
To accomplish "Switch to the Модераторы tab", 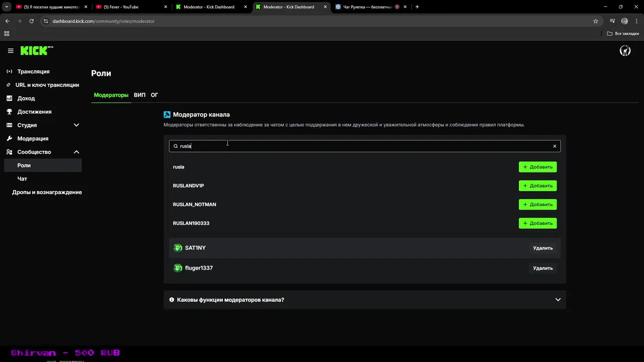I will pyautogui.click(x=111, y=95).
